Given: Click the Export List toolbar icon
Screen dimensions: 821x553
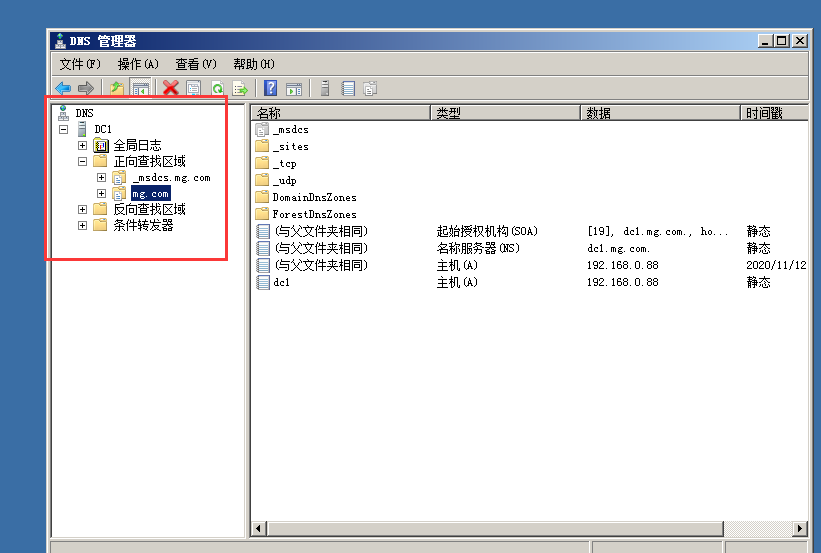Looking at the screenshot, I should pyautogui.click(x=240, y=88).
